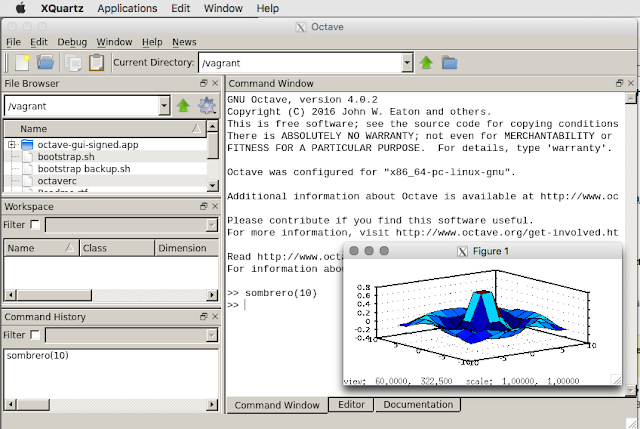Viewport: 640px width, 429px height.
Task: Browse directories with blue folder icon
Action: click(449, 63)
